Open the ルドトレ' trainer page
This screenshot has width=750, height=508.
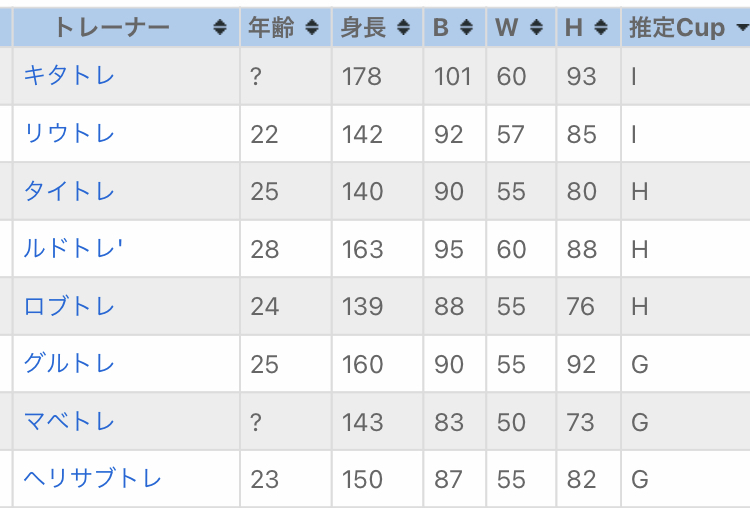click(73, 248)
